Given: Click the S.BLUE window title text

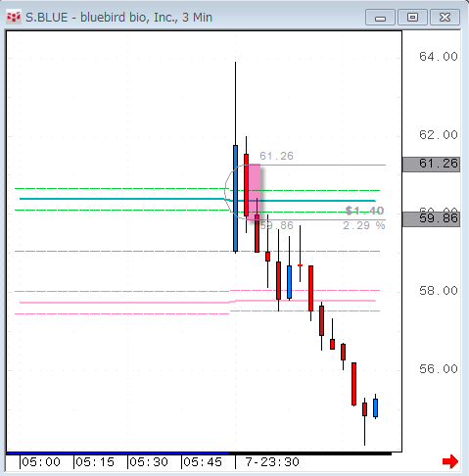Looking at the screenshot, I should [x=118, y=18].
